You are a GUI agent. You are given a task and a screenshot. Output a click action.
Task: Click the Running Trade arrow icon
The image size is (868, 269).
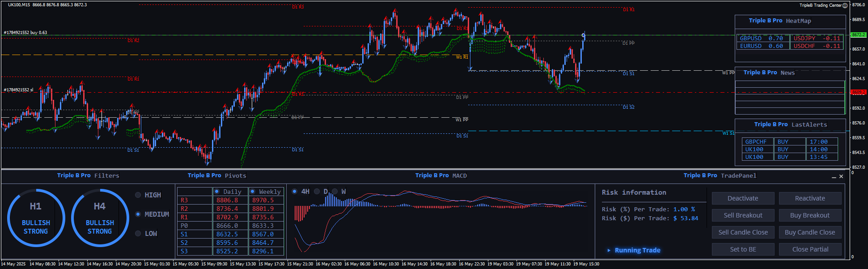point(609,250)
